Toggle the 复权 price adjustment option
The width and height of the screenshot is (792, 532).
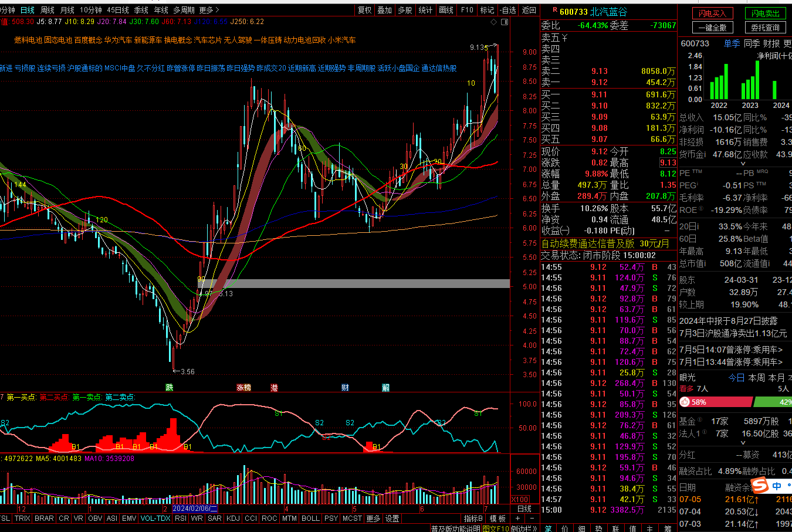pos(365,10)
